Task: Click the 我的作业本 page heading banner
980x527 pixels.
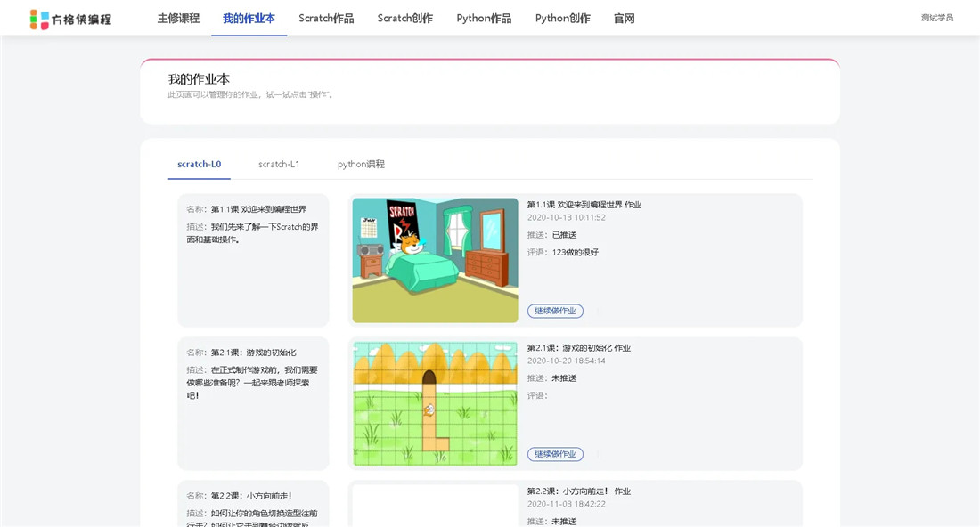Action: pos(488,89)
